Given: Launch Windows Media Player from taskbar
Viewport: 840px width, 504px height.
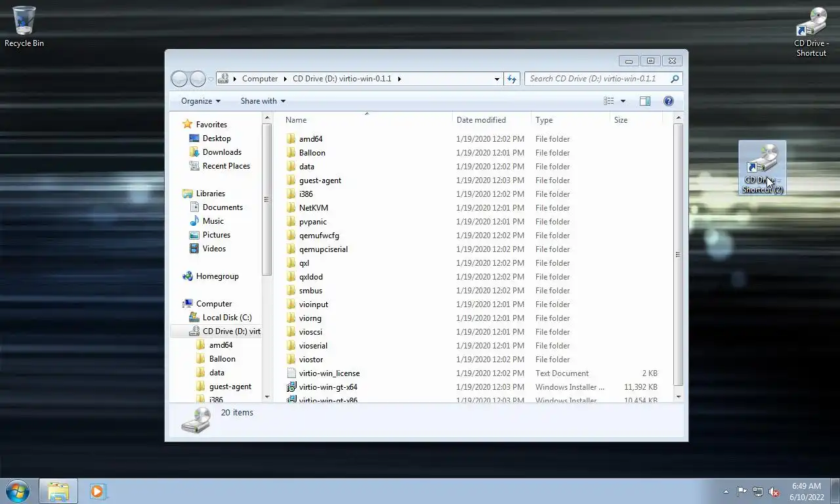Looking at the screenshot, I should coord(98,491).
